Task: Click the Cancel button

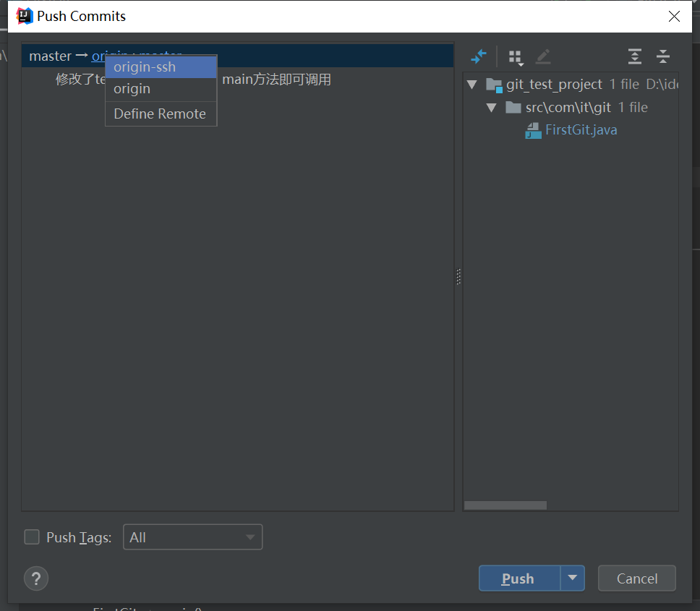Action: tap(636, 578)
